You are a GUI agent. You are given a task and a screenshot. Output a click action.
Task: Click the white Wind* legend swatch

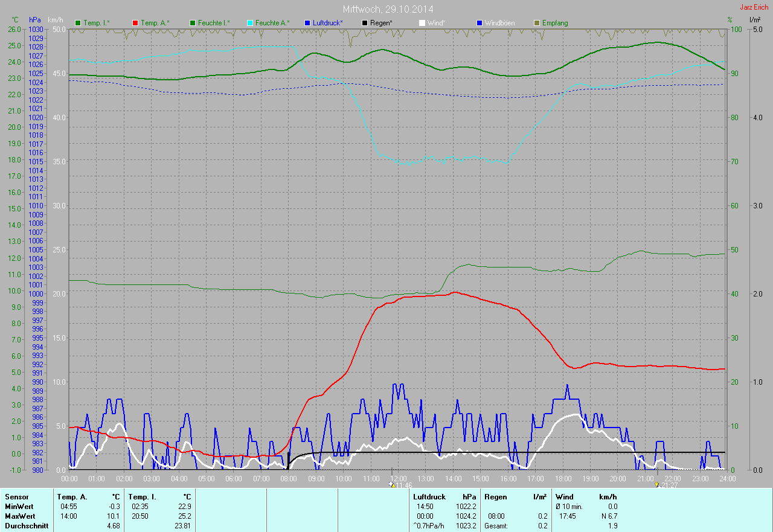coord(422,23)
